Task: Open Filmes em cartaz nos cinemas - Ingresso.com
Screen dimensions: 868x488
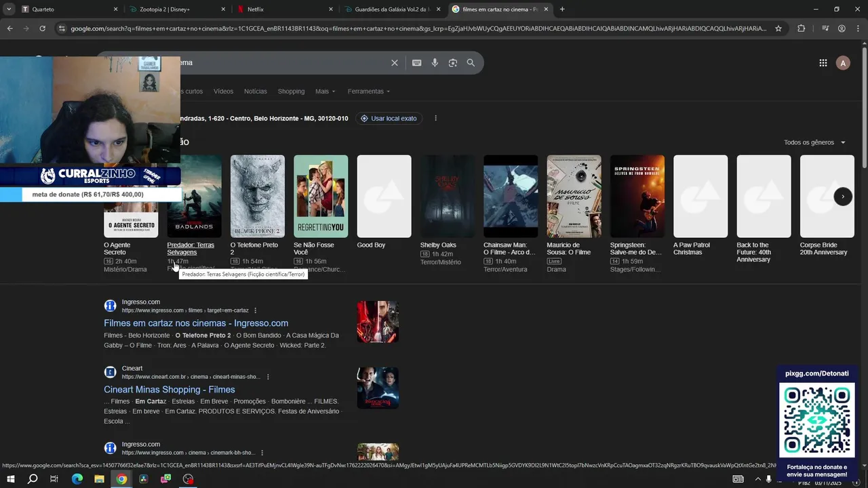Action: pos(196,323)
